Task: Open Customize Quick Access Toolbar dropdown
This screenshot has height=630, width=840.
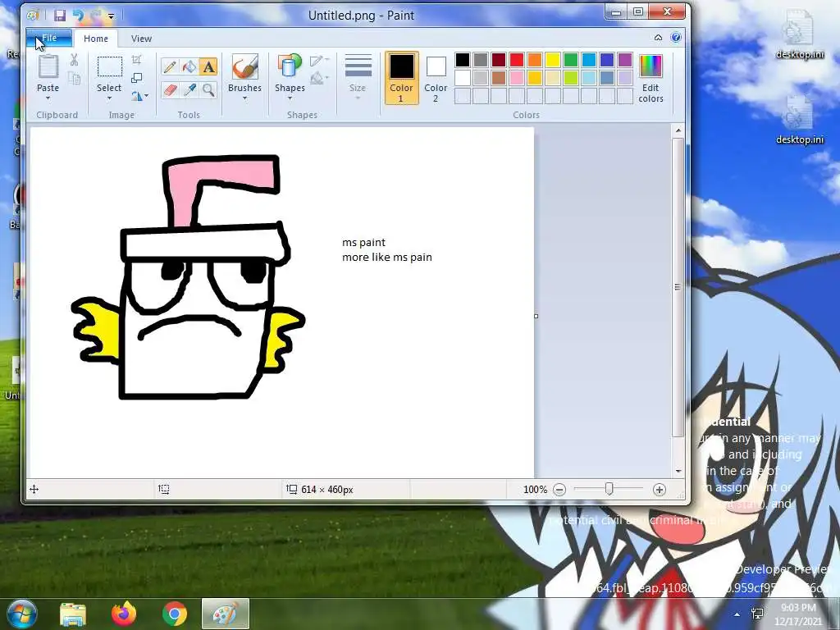Action: (111, 16)
